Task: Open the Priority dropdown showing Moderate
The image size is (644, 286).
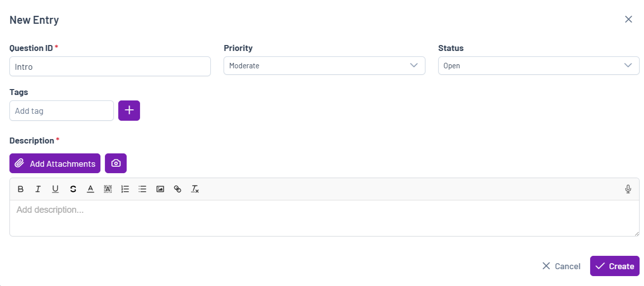Action: pyautogui.click(x=324, y=66)
